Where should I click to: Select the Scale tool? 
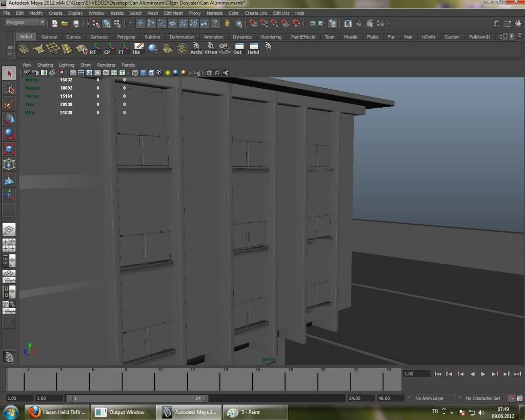[x=9, y=149]
